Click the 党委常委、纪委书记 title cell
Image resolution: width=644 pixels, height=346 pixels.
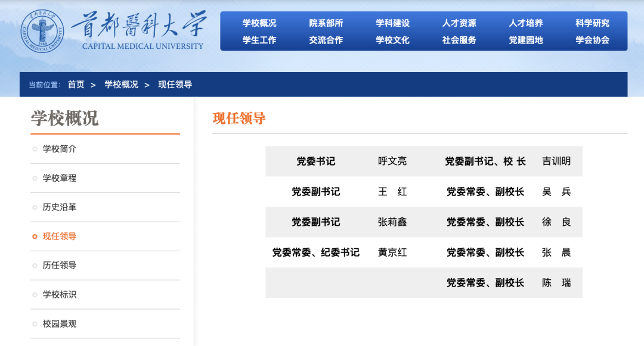tap(316, 252)
